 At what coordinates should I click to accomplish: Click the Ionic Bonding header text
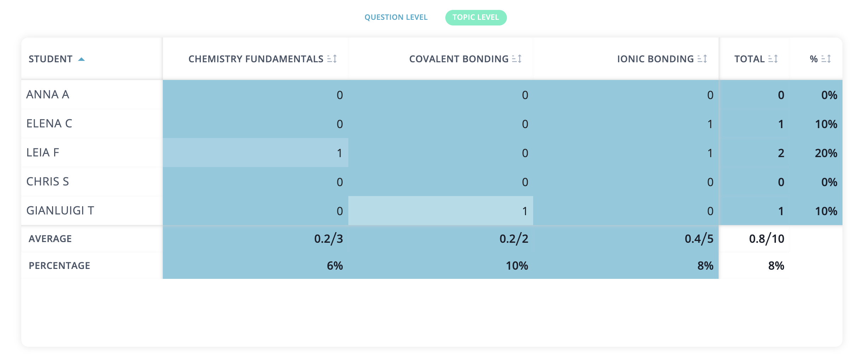pyautogui.click(x=655, y=59)
